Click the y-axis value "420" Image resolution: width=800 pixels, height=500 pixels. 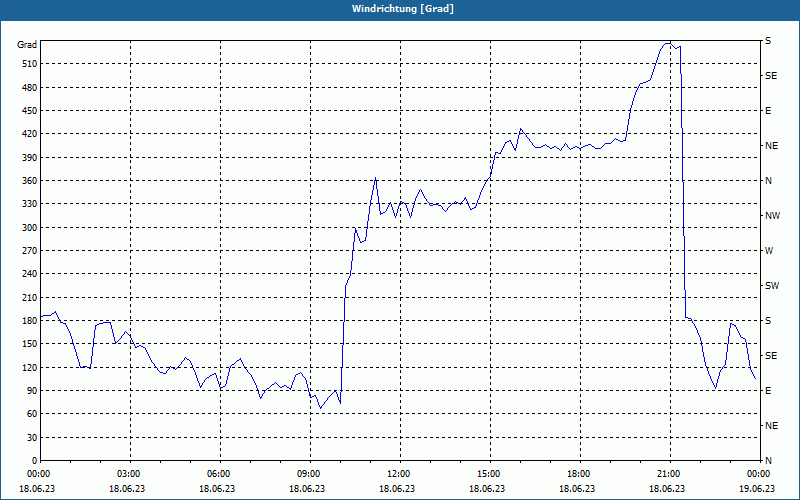click(30, 134)
